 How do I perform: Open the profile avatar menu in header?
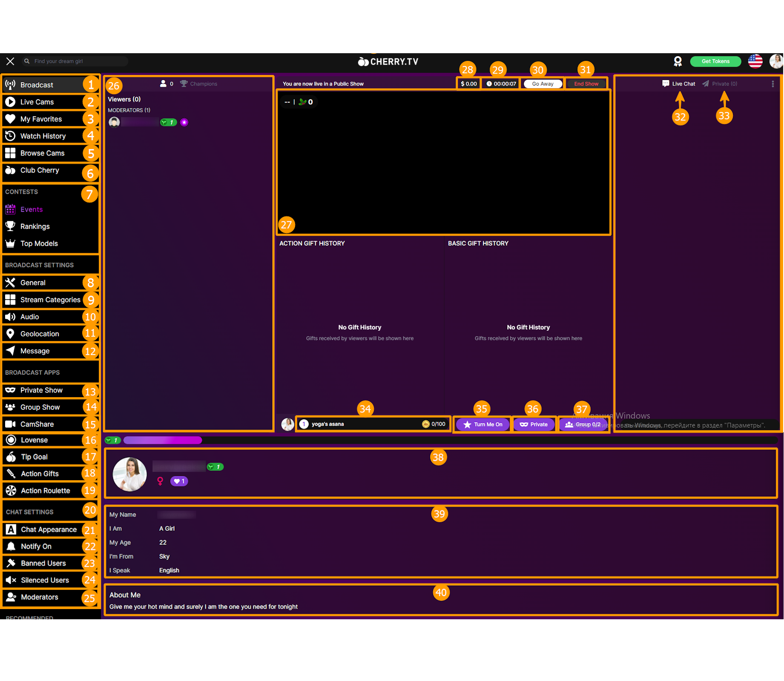click(x=776, y=61)
